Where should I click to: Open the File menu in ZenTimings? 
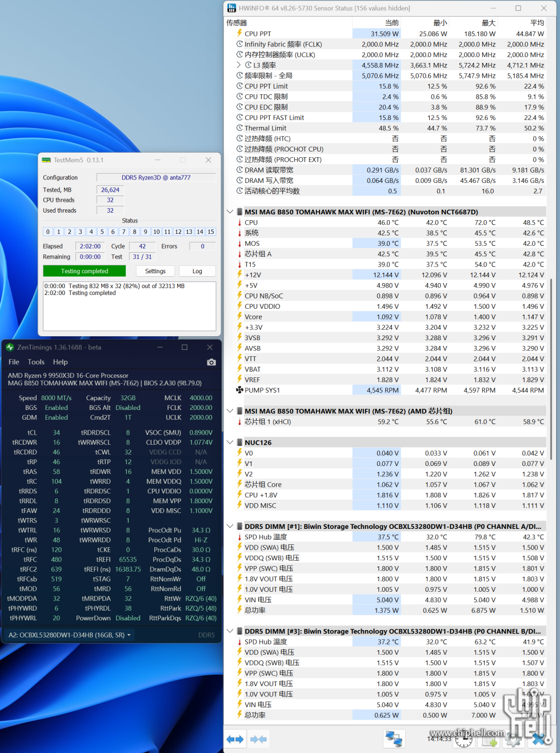(x=14, y=362)
